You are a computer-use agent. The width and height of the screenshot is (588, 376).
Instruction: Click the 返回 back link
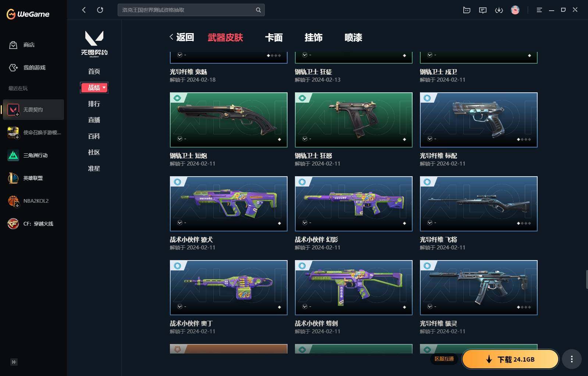(x=182, y=37)
